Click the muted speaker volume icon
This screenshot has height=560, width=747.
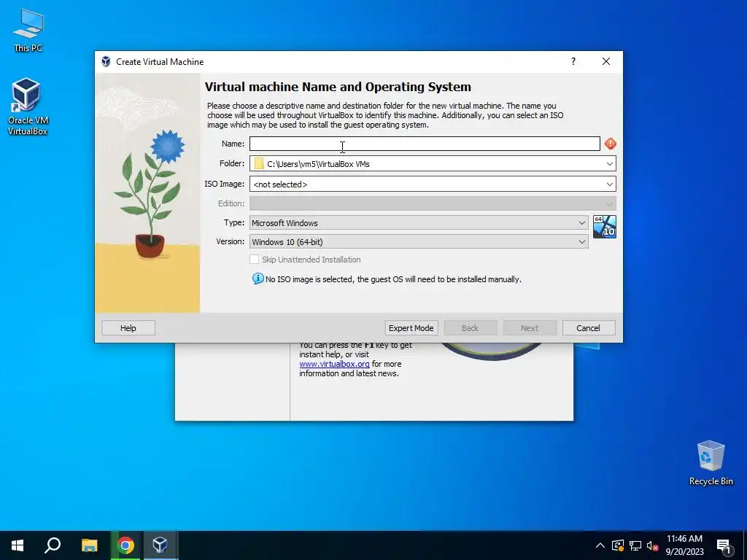click(x=652, y=545)
